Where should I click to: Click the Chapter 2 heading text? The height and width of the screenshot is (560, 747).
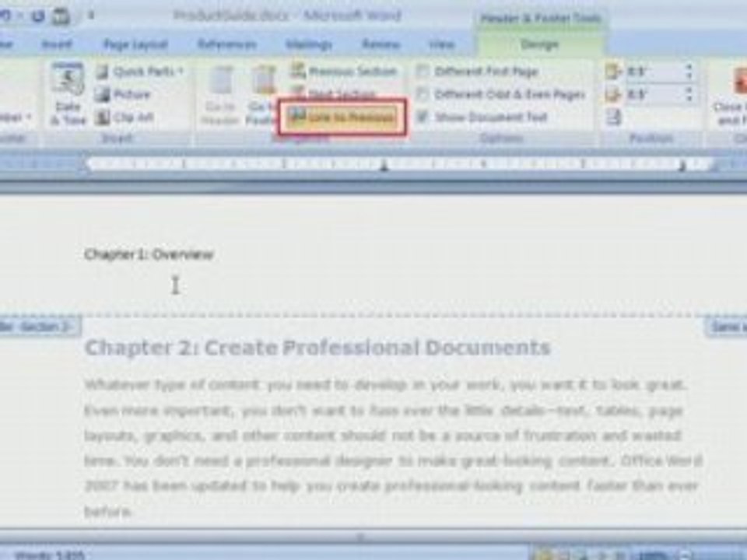pyautogui.click(x=317, y=348)
